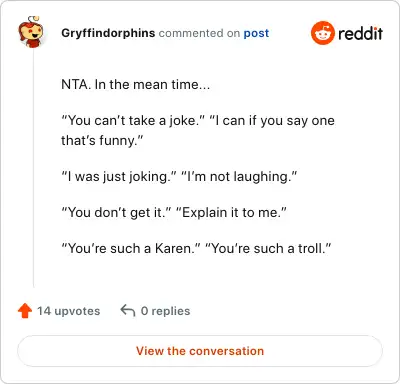Click the 'reddit' wordmark text
The width and height of the screenshot is (400, 384).
[x=360, y=33]
